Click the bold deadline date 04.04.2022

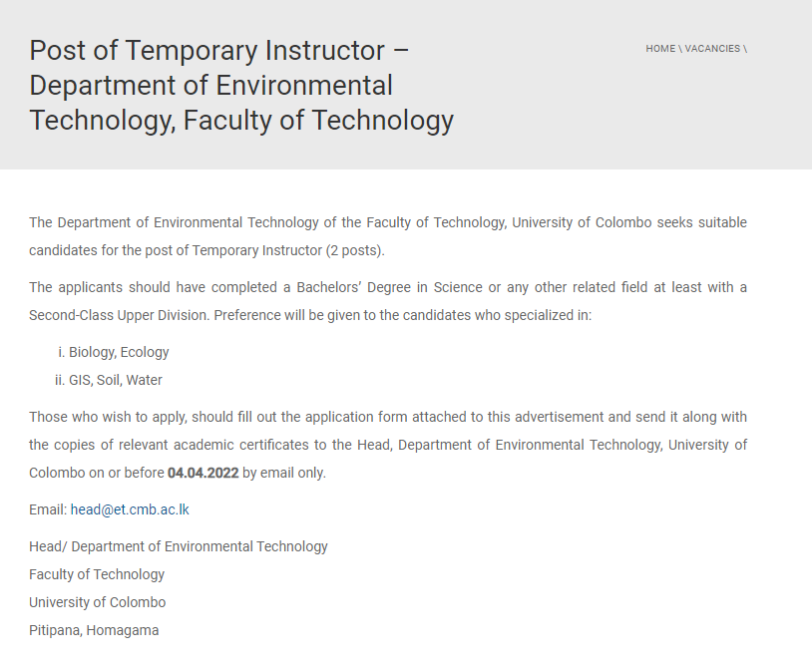click(203, 473)
